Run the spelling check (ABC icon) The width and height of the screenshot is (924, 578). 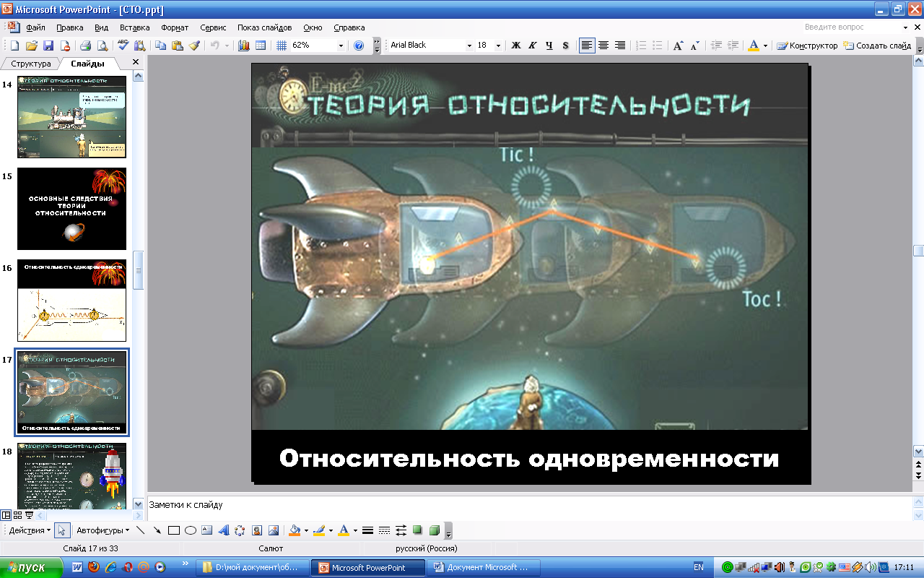pyautogui.click(x=123, y=46)
